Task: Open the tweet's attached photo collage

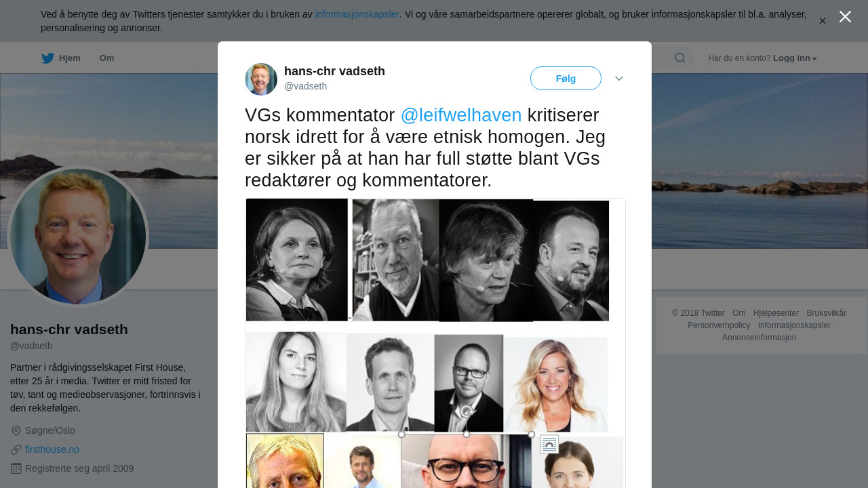Action: (x=435, y=343)
